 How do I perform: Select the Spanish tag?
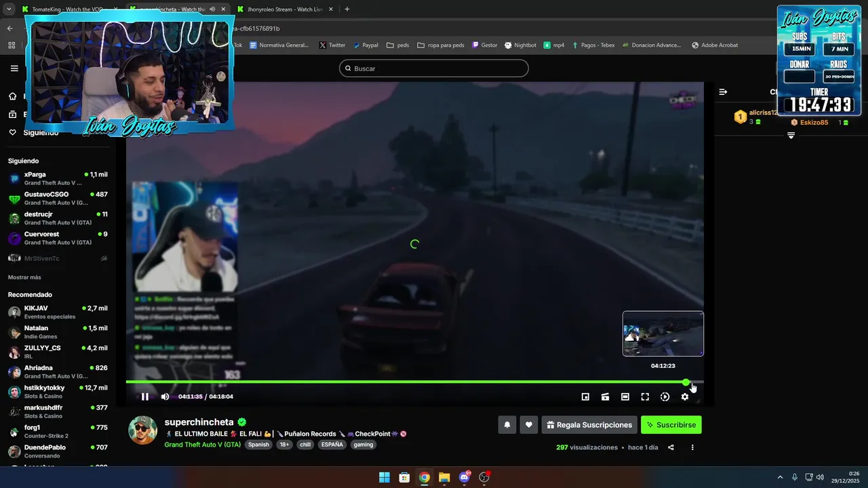point(258,445)
